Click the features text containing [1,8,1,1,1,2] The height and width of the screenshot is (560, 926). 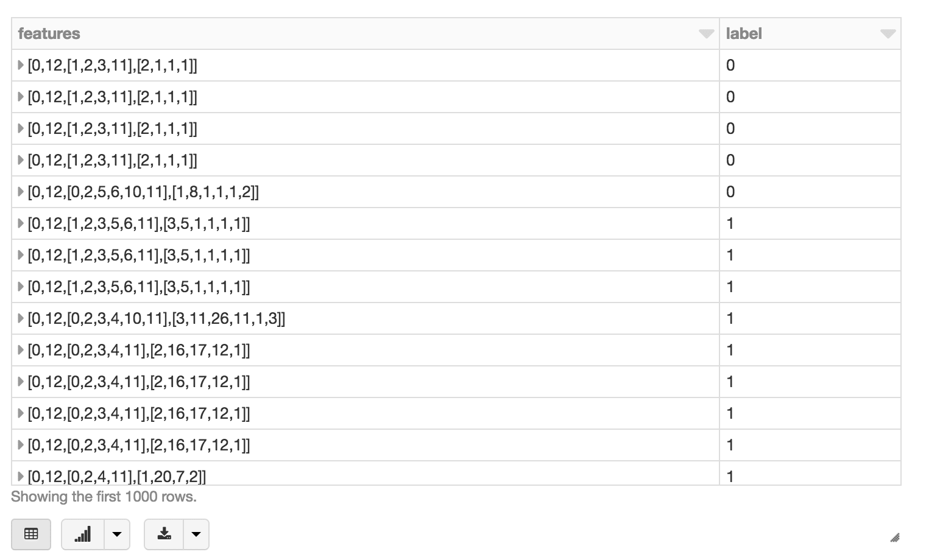(x=143, y=192)
